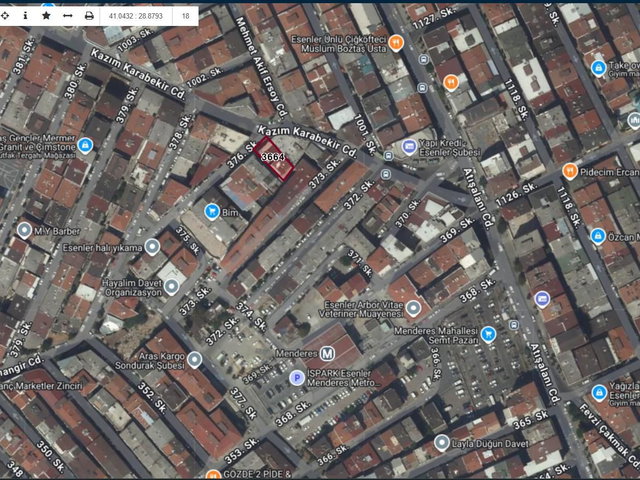This screenshot has height=480, width=640.
Task: Open the İSPARK parking P marker
Action: pos(297,378)
